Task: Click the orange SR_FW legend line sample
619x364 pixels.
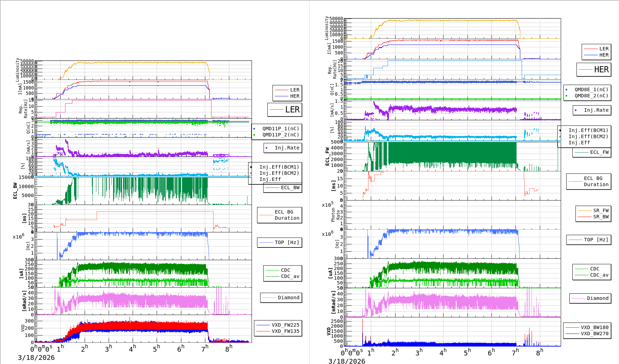Action: pyautogui.click(x=584, y=210)
